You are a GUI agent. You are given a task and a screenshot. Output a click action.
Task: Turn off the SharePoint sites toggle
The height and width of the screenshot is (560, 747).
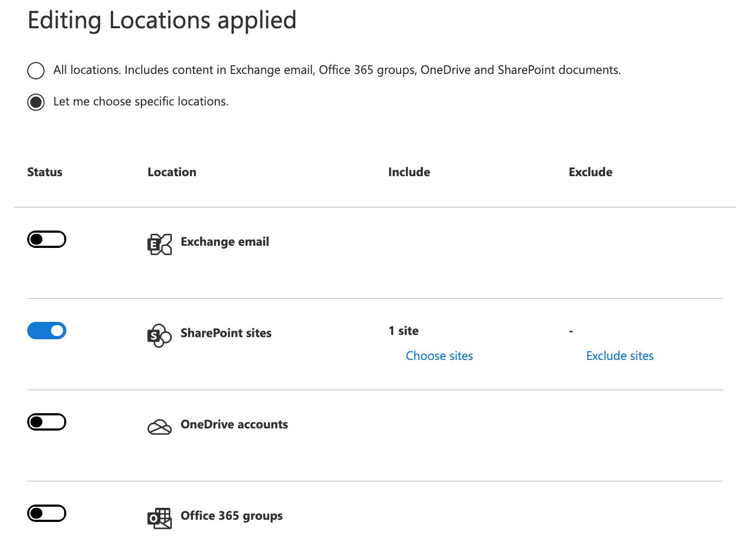click(47, 331)
